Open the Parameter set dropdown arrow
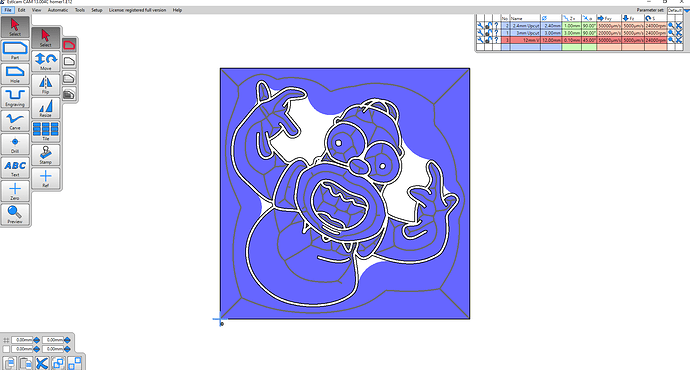Viewport: 690px width, 370px height. (x=686, y=10)
